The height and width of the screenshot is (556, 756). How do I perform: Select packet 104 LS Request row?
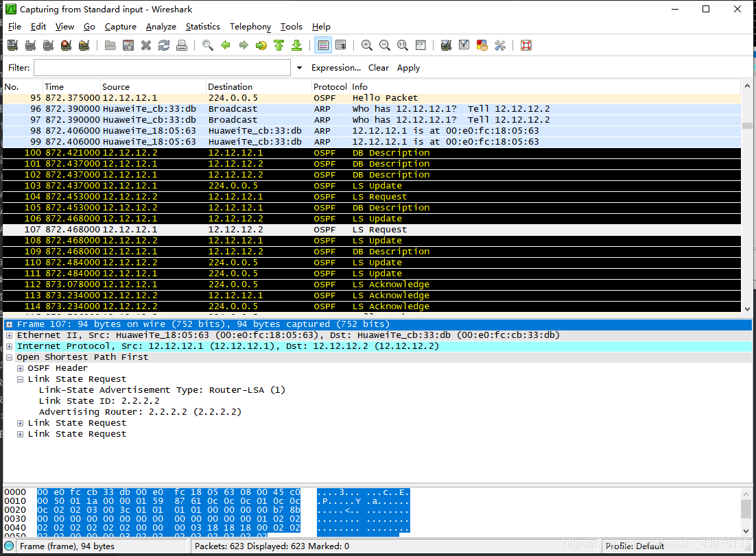(372, 197)
